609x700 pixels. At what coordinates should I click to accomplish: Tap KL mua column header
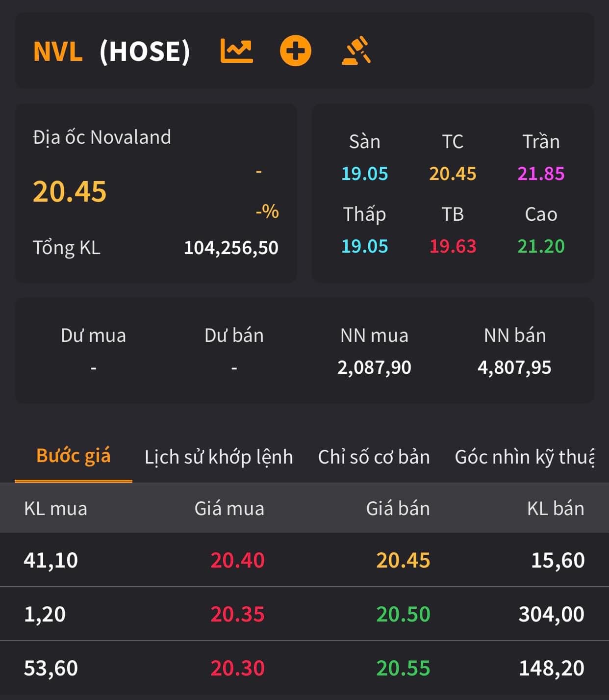coord(55,509)
